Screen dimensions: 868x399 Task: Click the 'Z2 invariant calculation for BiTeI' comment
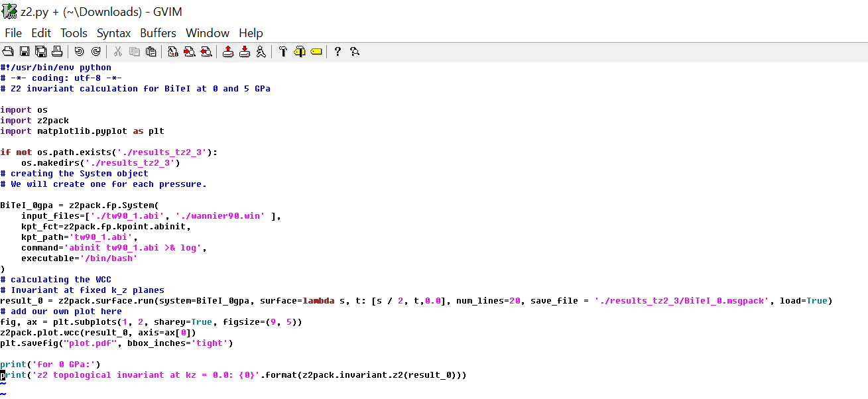135,89
